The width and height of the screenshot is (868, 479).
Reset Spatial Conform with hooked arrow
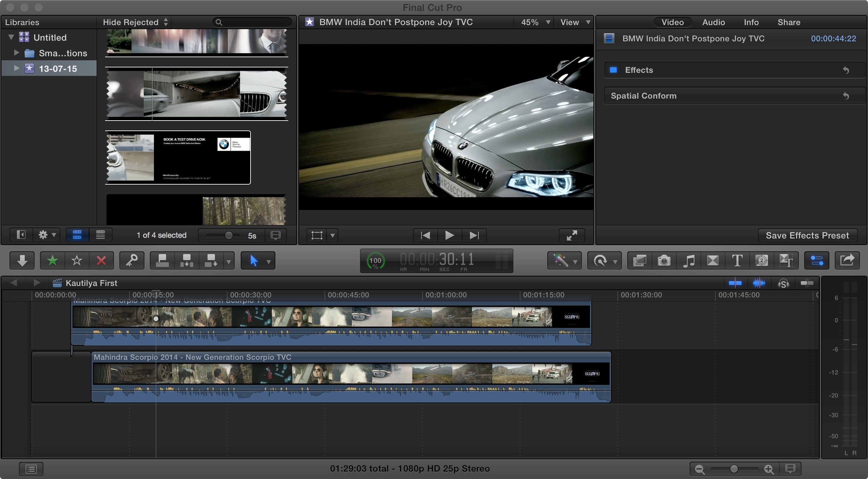846,96
